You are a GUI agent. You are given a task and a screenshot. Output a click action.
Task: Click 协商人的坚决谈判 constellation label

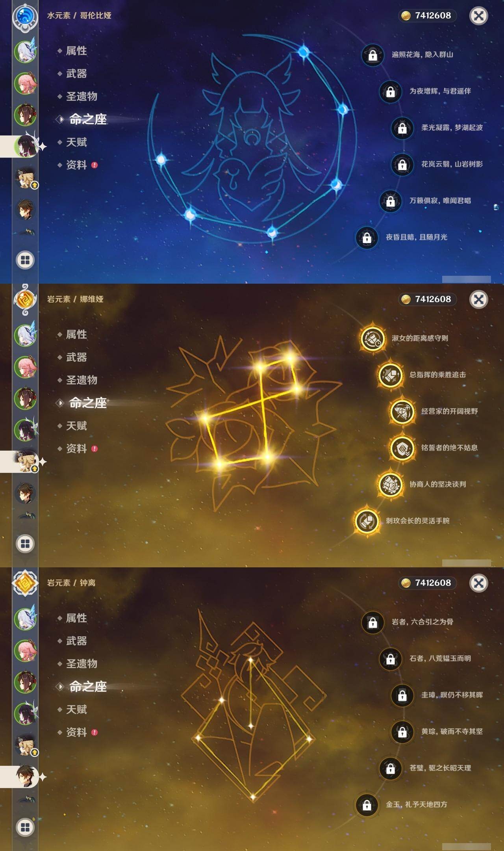[437, 484]
